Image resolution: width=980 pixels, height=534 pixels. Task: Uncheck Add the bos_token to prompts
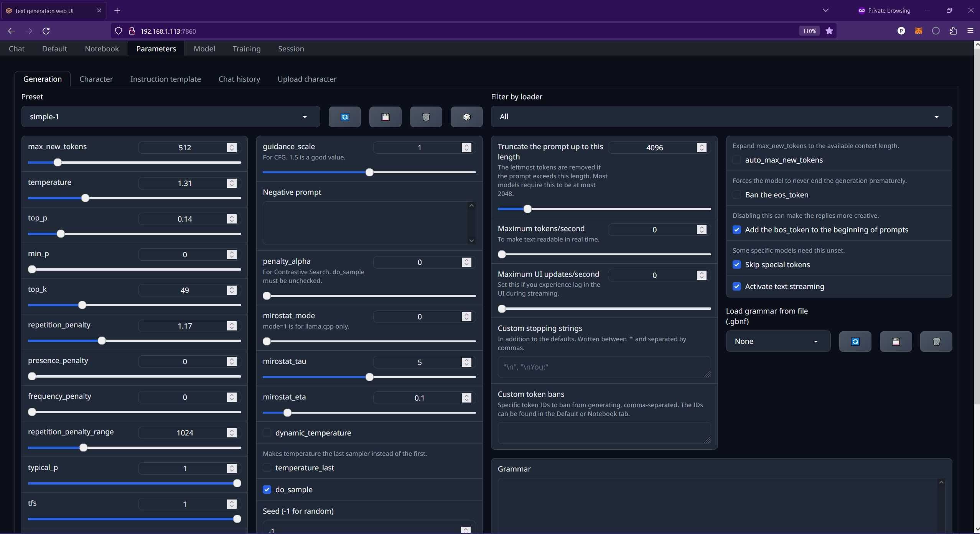click(x=736, y=230)
